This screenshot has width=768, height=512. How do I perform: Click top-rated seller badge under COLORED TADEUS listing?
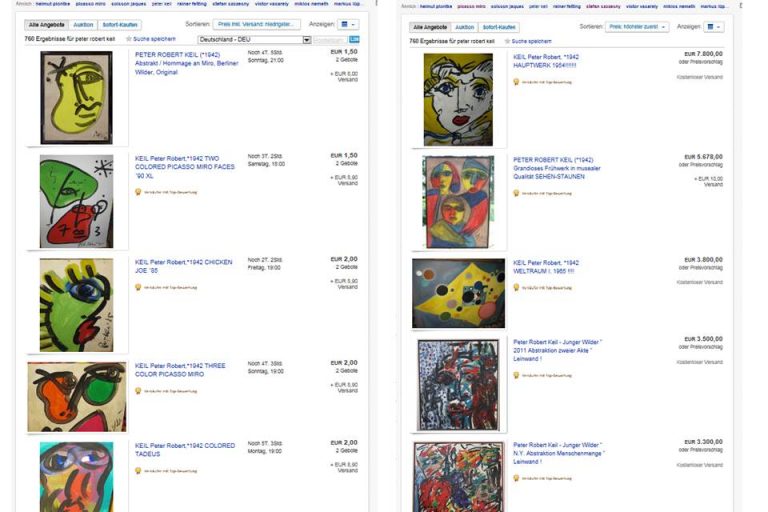click(x=138, y=471)
